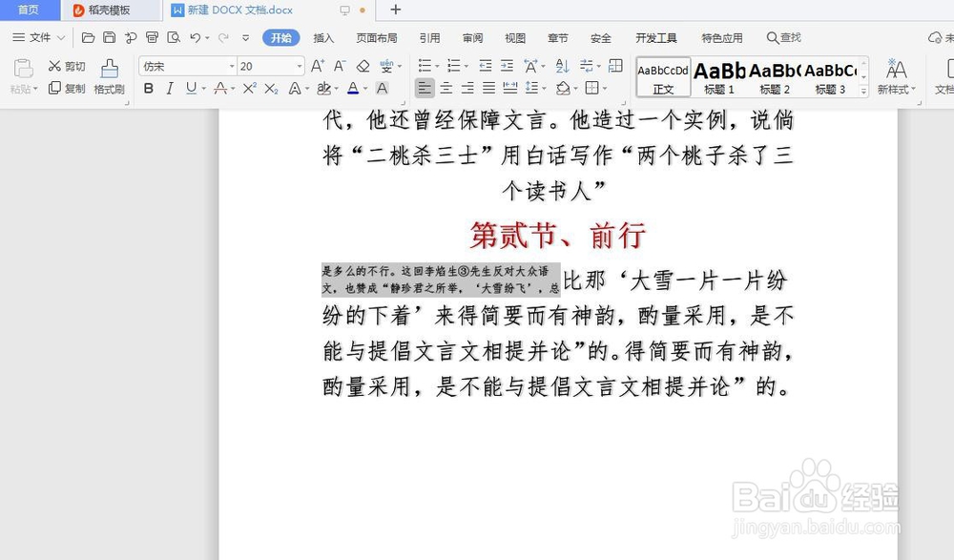The image size is (954, 560).
Task: Apply italic formatting
Action: tap(169, 87)
